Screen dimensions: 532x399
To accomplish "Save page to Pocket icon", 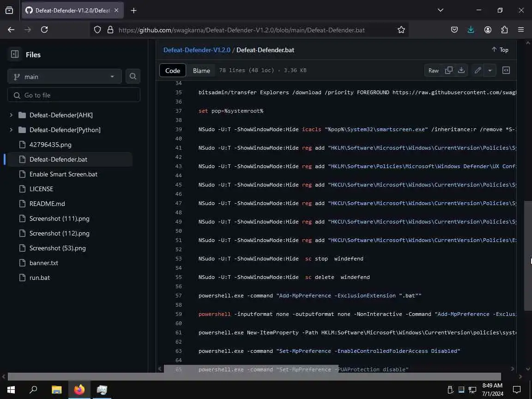I will tap(454, 30).
